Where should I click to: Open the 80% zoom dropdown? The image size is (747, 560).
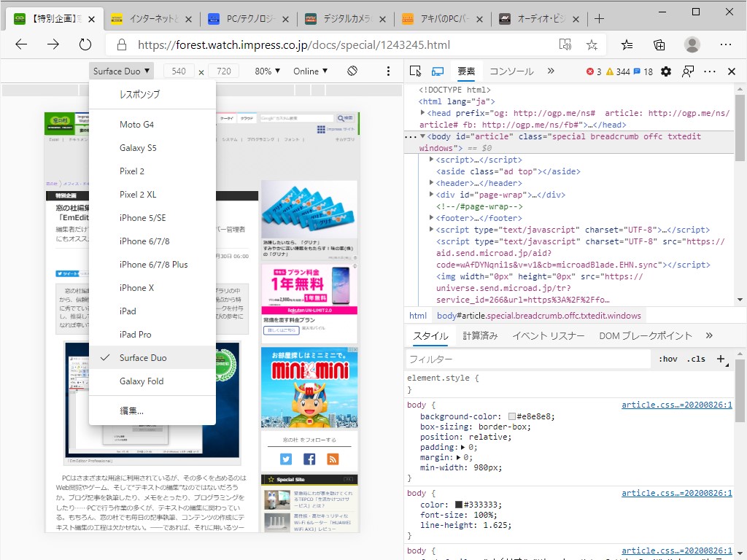(266, 71)
